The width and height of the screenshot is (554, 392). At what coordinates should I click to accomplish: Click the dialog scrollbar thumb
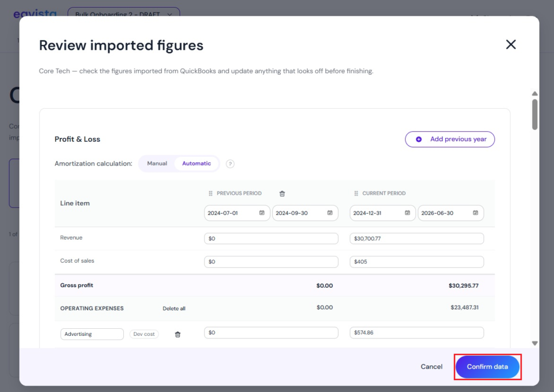tap(535, 115)
